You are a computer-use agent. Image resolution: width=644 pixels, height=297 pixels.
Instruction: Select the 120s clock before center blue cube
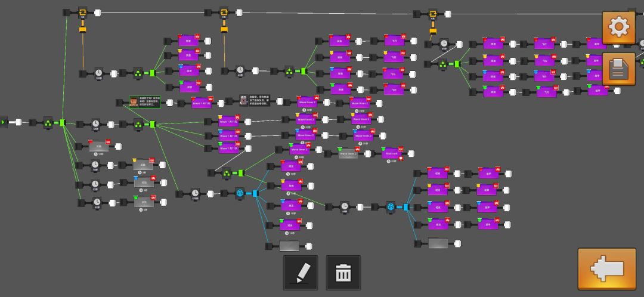pos(195,193)
